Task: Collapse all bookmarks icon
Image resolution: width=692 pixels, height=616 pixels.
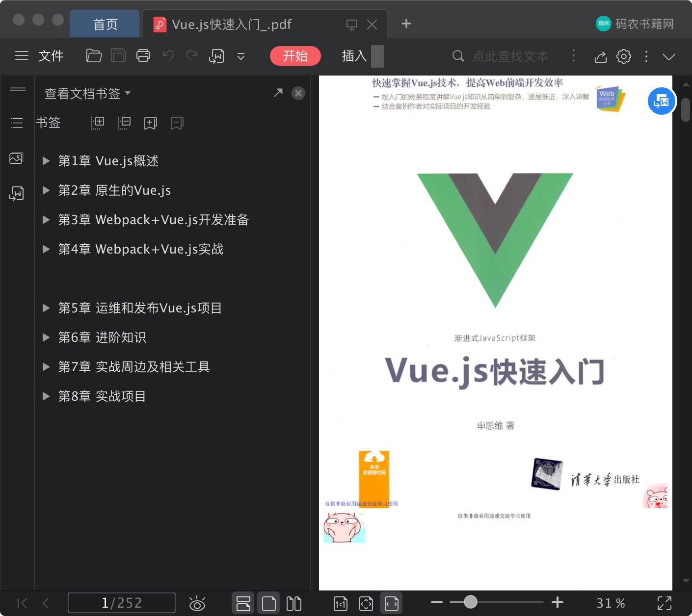Action: (x=124, y=123)
